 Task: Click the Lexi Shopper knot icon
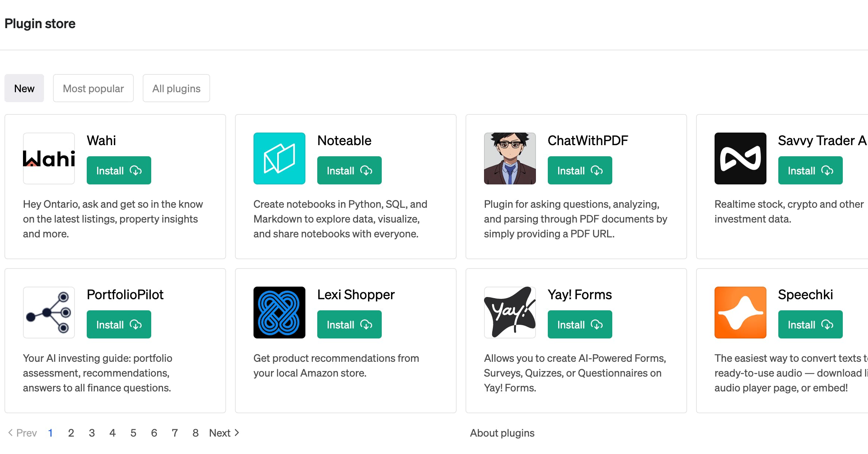(x=279, y=313)
